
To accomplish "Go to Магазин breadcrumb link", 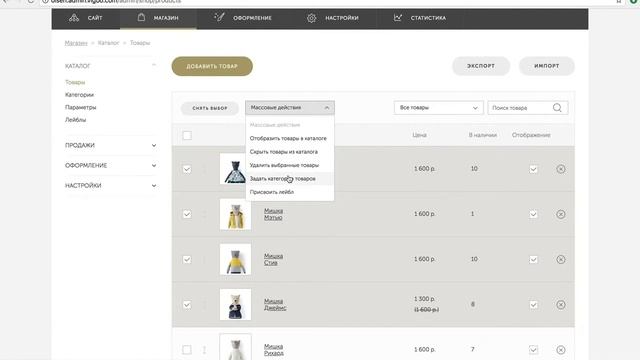I will 76,43.
